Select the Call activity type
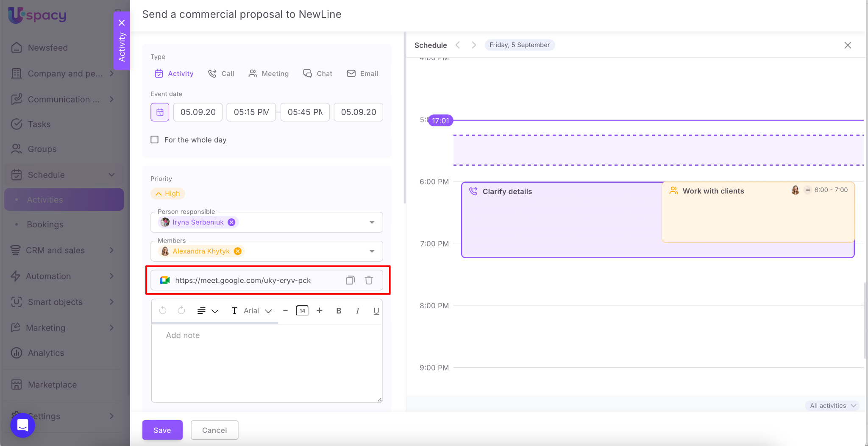Viewport: 868px width, 446px height. tap(221, 73)
